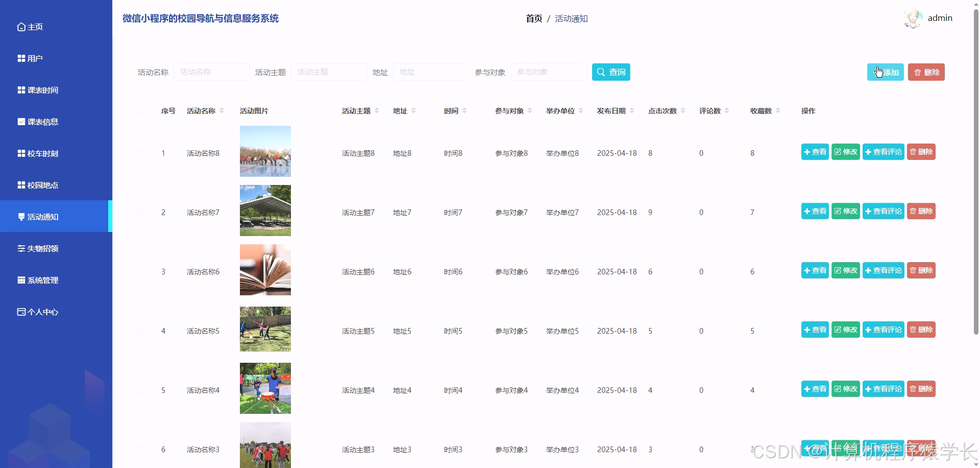The width and height of the screenshot is (980, 468).
Task: Click the 添加 add button
Action: pyautogui.click(x=886, y=72)
